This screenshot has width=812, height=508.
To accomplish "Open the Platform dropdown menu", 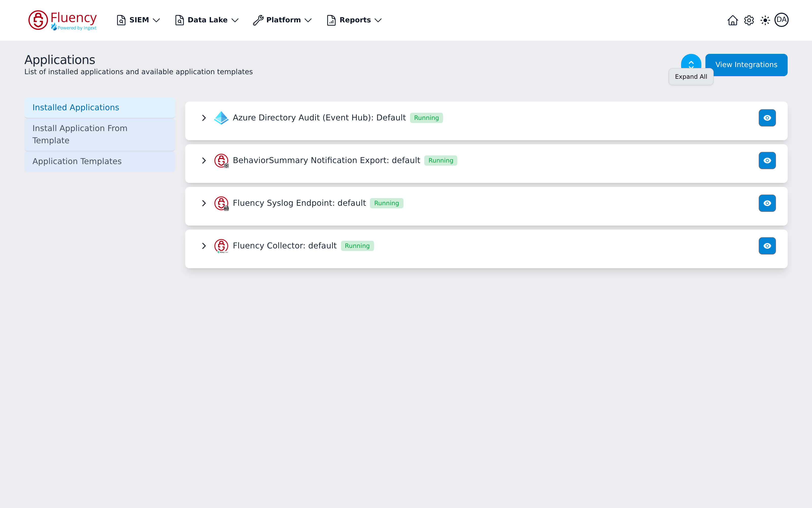I will tap(282, 20).
